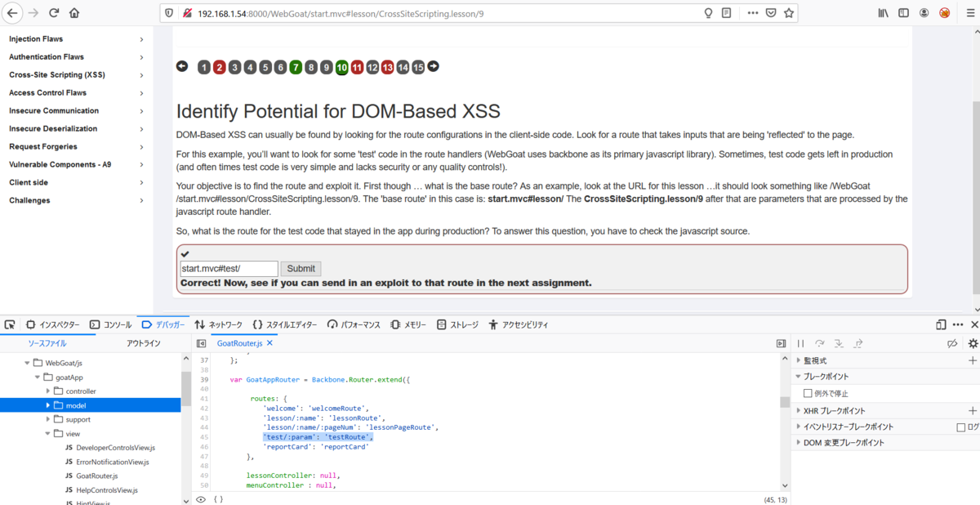Go to previous lesson page arrow
The height and width of the screenshot is (505, 980).
(182, 66)
